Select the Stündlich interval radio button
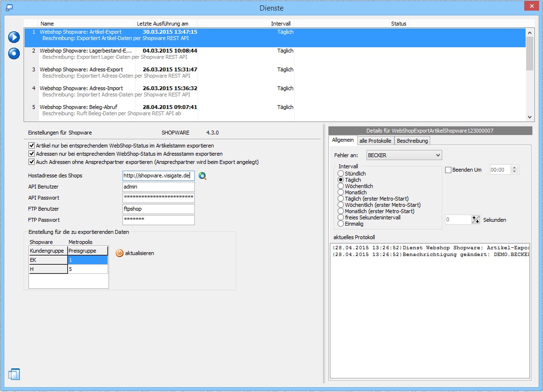The height and width of the screenshot is (392, 543). [341, 174]
